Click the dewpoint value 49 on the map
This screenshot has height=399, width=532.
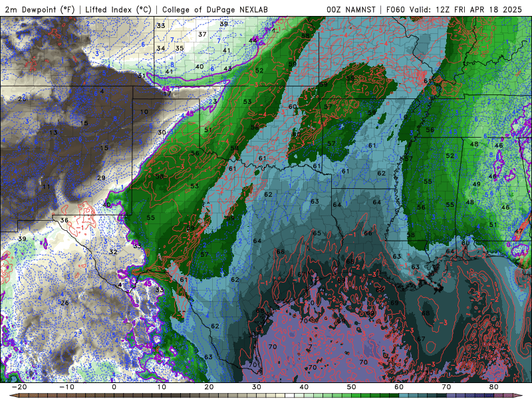click(476, 184)
